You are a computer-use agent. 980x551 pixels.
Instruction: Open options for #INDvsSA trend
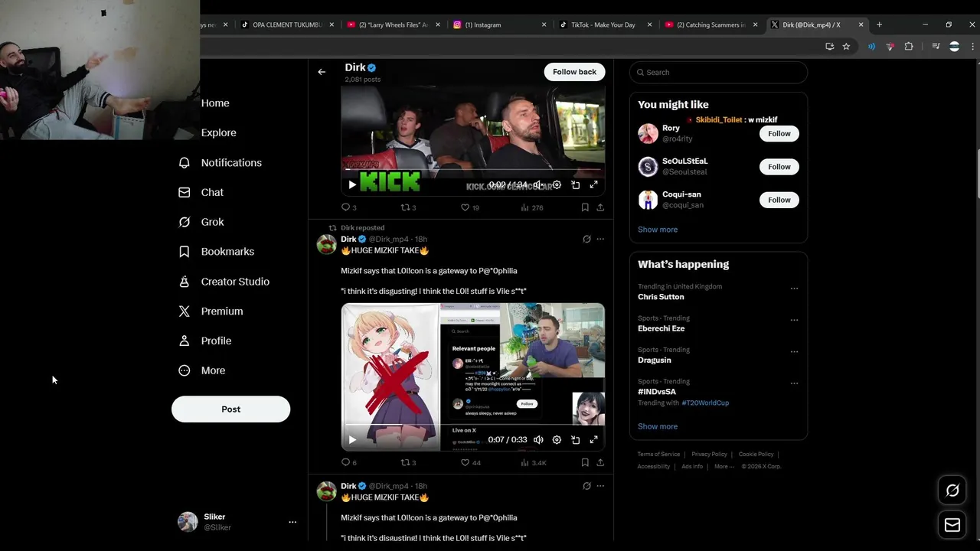[x=794, y=383]
